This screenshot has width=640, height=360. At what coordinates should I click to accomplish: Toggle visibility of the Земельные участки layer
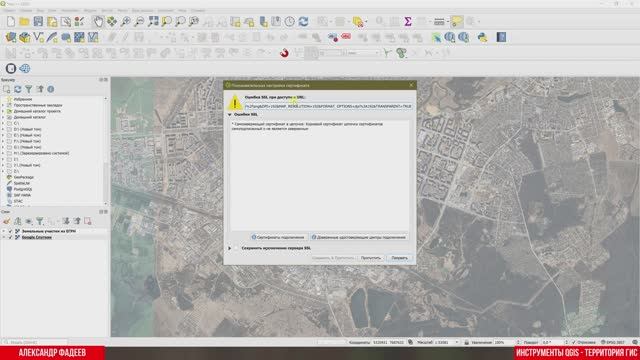[11, 231]
